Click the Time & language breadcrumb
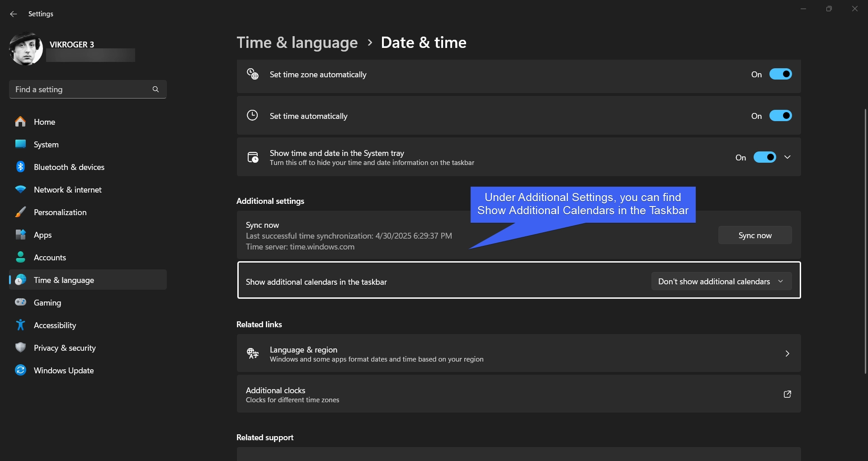This screenshot has height=461, width=868. pyautogui.click(x=297, y=42)
